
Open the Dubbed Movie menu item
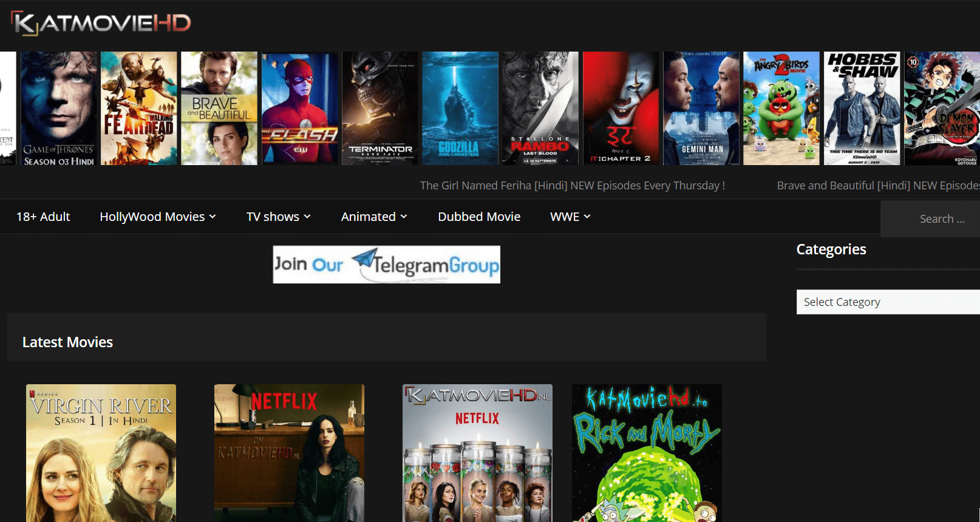click(x=479, y=217)
